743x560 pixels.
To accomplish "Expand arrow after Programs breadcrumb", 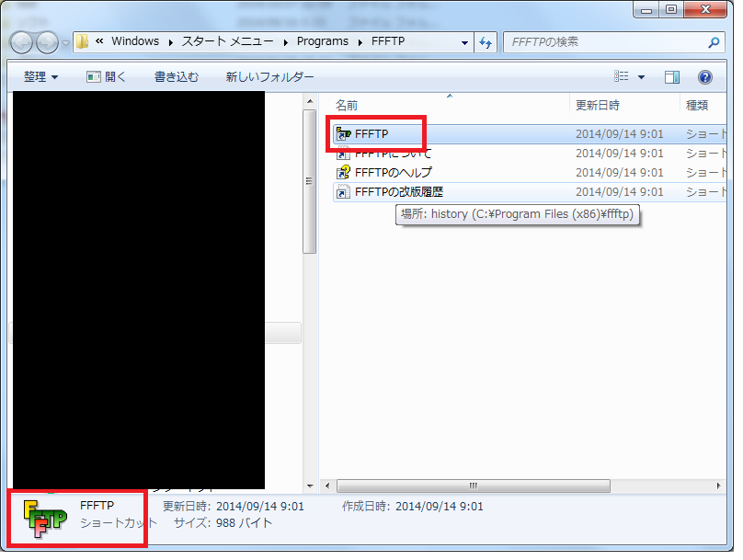I will point(360,42).
